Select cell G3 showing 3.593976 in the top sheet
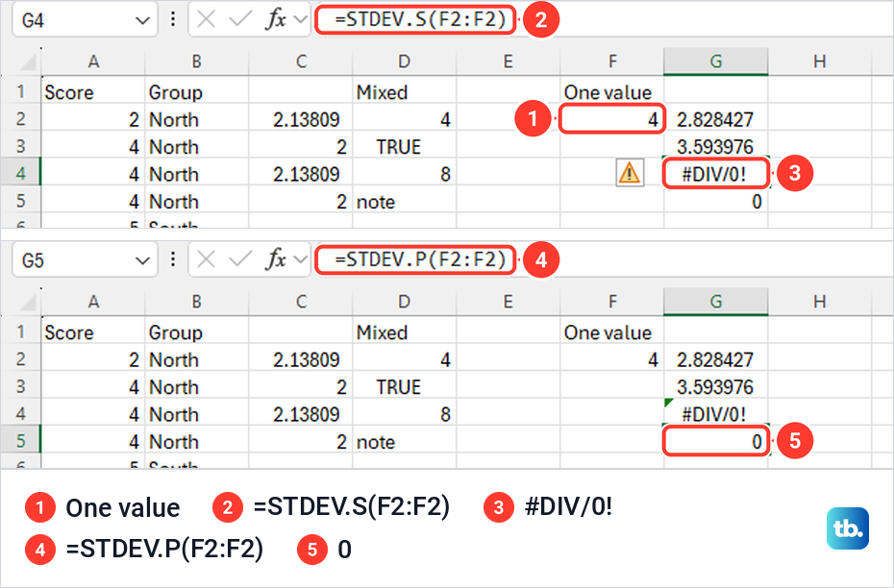This screenshot has height=588, width=894. click(715, 146)
